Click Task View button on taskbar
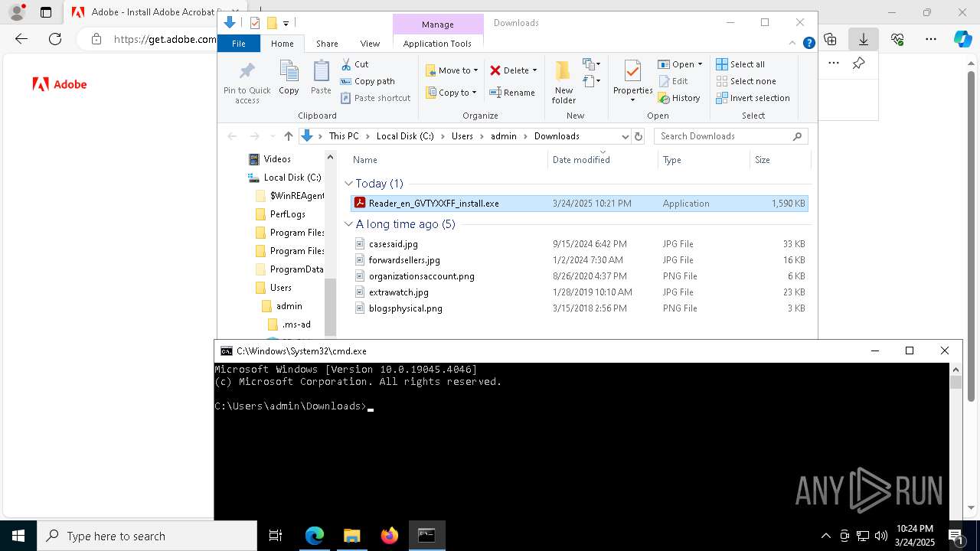This screenshot has width=980, height=551. click(276, 536)
